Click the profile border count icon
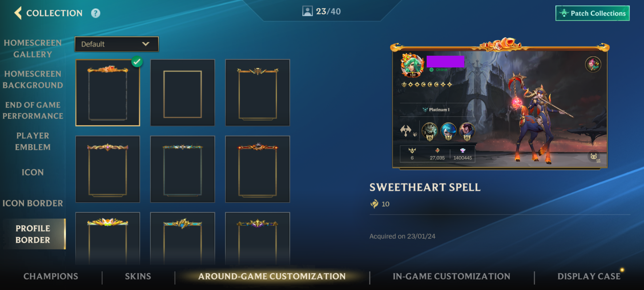Image resolution: width=644 pixels, height=290 pixels. click(307, 11)
